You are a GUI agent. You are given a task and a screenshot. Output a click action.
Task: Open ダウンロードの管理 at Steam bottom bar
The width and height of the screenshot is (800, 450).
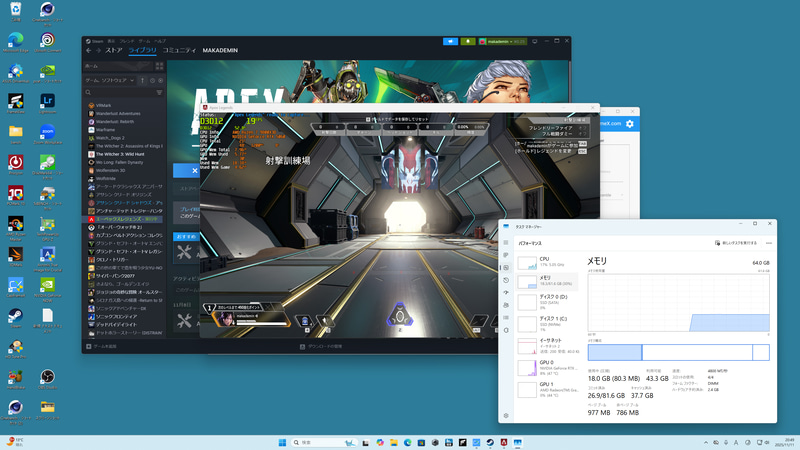(x=321, y=346)
